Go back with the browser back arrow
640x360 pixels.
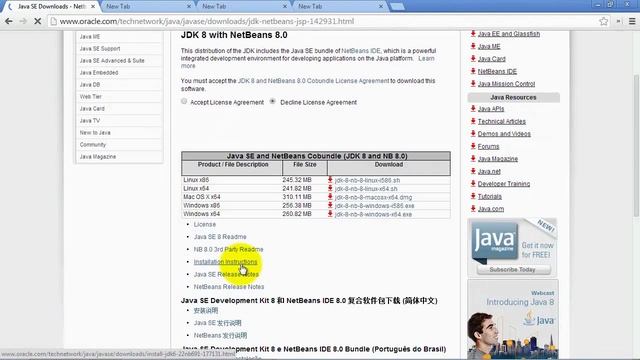click(x=9, y=21)
